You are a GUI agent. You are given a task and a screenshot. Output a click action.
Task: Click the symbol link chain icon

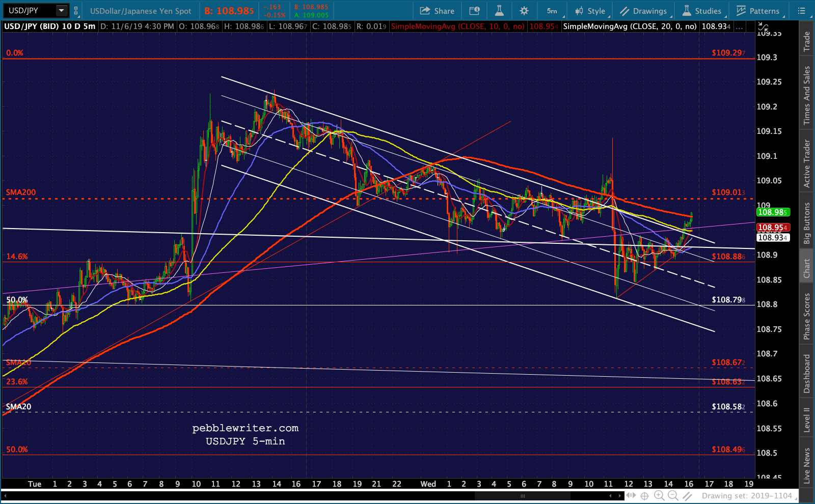click(x=76, y=11)
